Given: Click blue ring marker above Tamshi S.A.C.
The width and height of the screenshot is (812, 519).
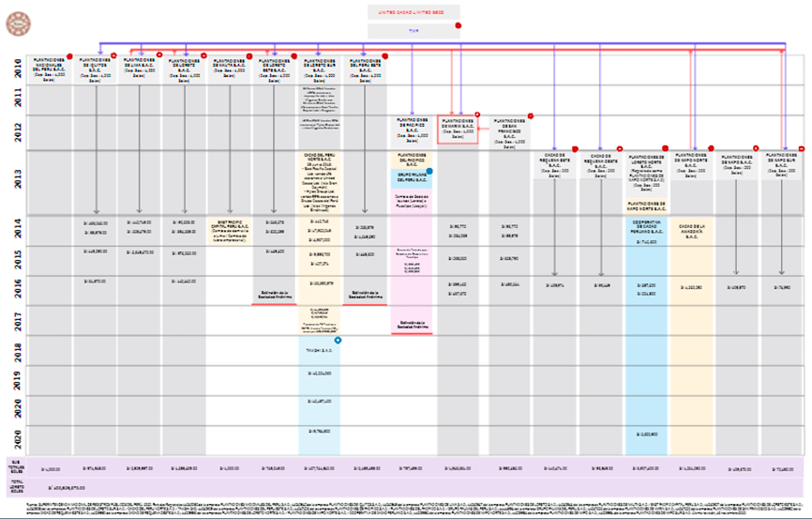Looking at the screenshot, I should [338, 340].
